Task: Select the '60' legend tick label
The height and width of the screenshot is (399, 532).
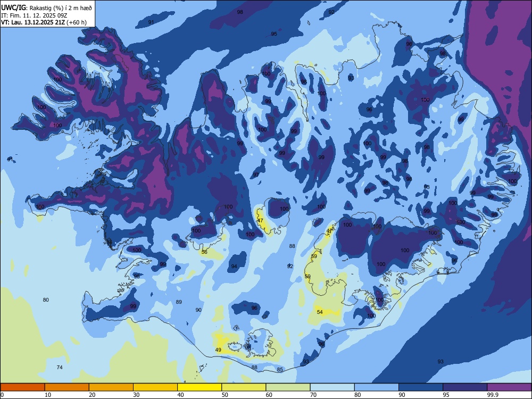Action: coord(269,395)
